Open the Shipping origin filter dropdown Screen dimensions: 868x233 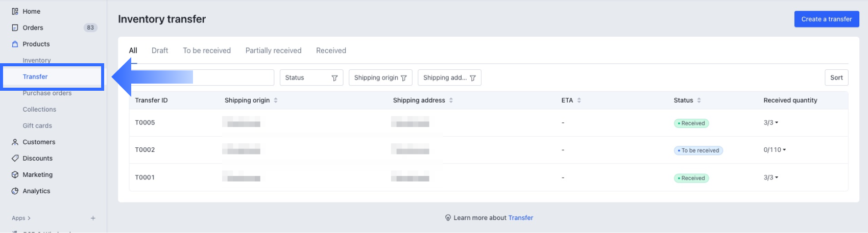click(x=380, y=77)
